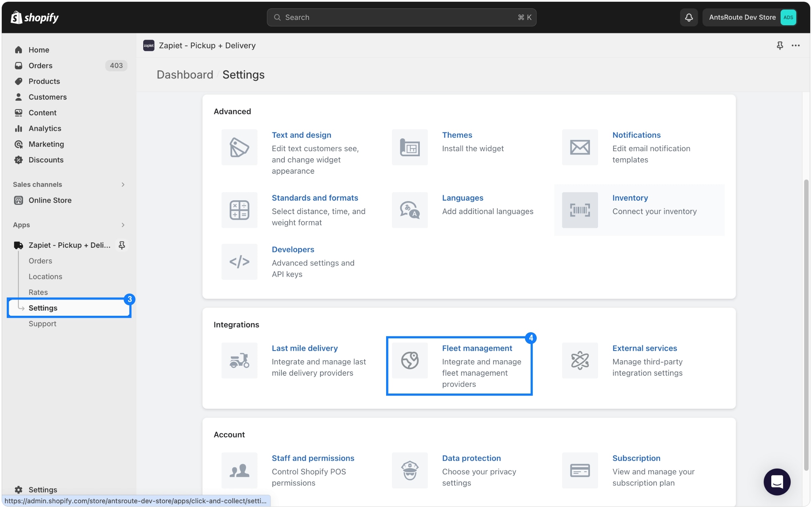Viewport: 812px width, 509px height.
Task: Click the Inventory barcode icon
Action: coord(580,210)
